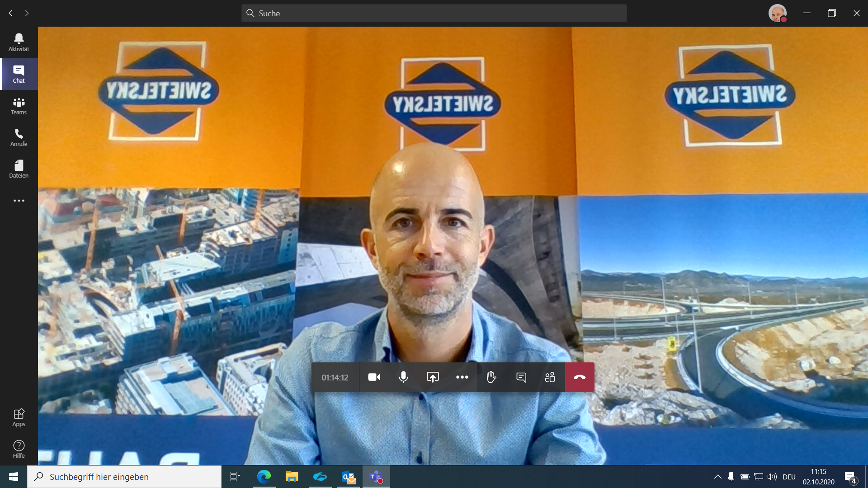
Task: Show the participants list
Action: (550, 377)
